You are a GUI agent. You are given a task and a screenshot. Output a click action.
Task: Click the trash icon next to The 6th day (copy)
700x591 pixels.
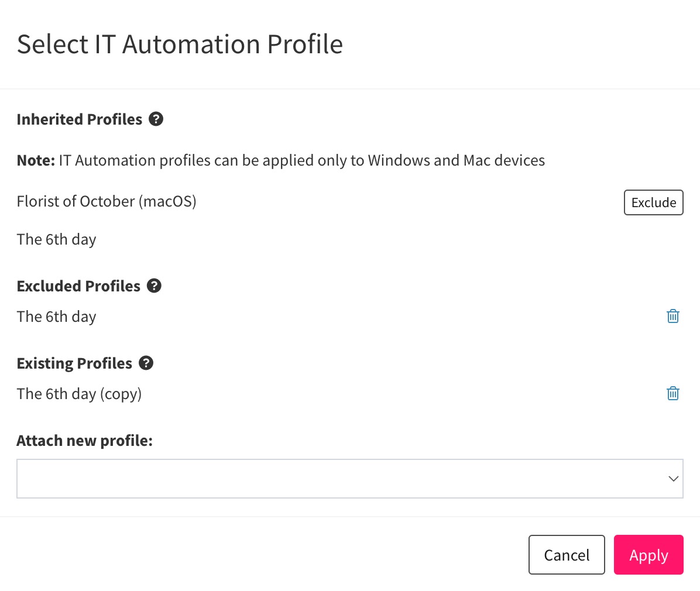coord(672,393)
